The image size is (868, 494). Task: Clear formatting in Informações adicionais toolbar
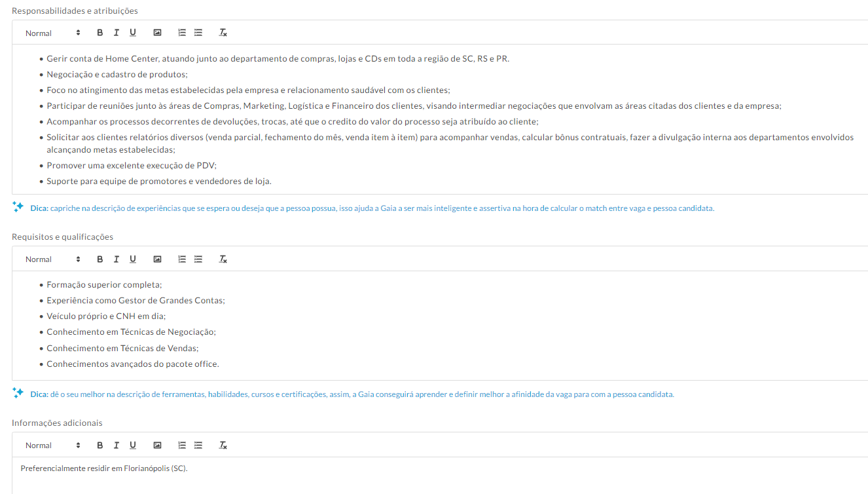pos(223,446)
